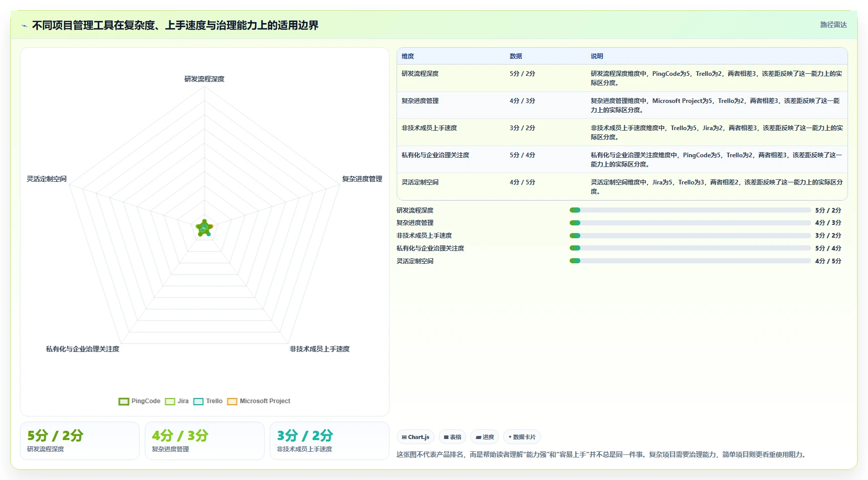This screenshot has width=868, height=480.
Task: Open the 4分 / 3分 复杂进度管理 data card
Action: [205, 441]
